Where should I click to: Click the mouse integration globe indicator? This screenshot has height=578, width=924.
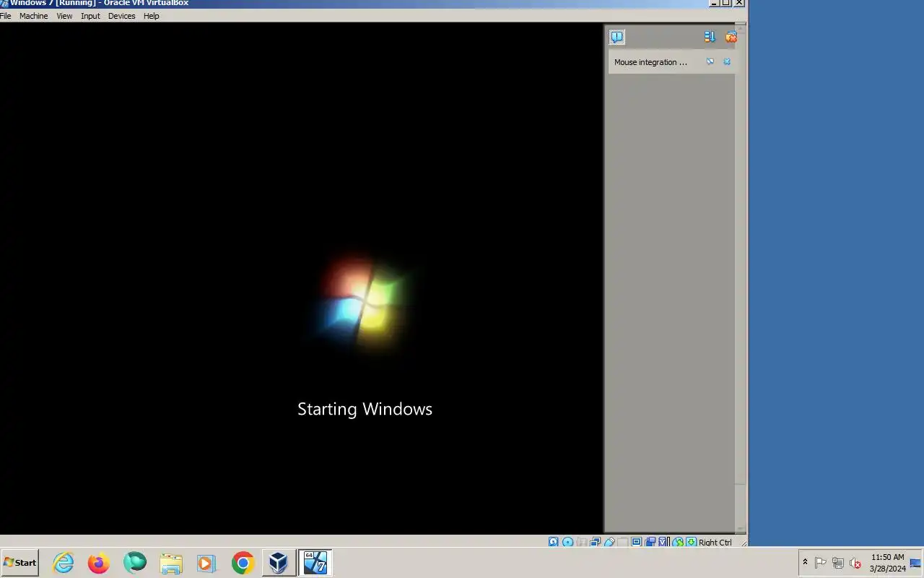678,542
